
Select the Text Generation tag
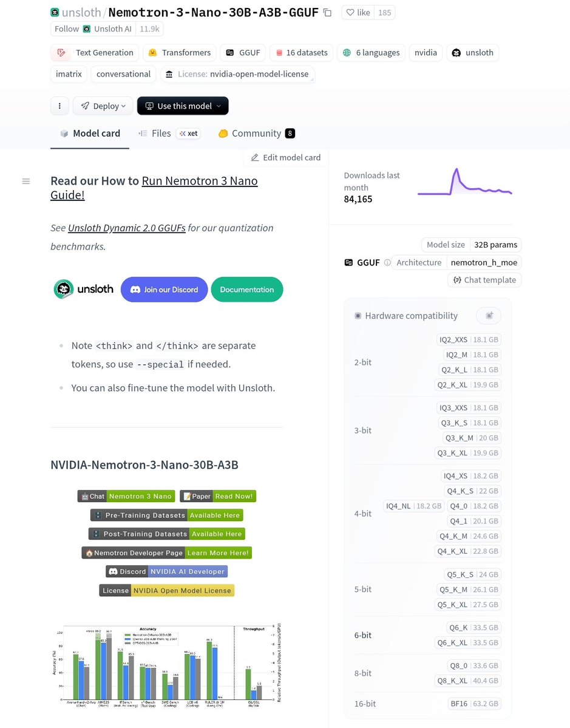pos(95,52)
